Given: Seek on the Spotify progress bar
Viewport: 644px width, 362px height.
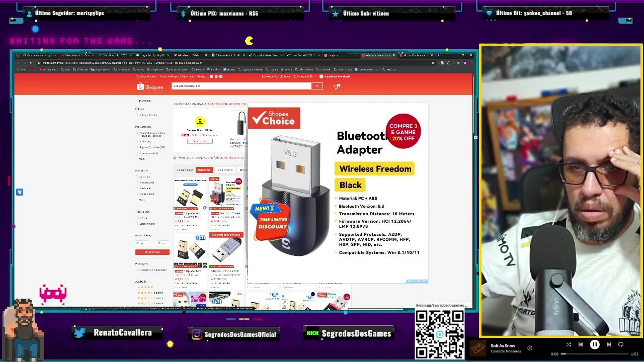Looking at the screenshot, I should [x=595, y=354].
